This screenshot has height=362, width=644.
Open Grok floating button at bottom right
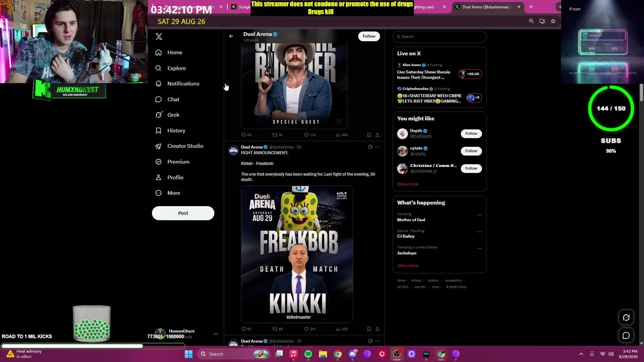point(626,317)
